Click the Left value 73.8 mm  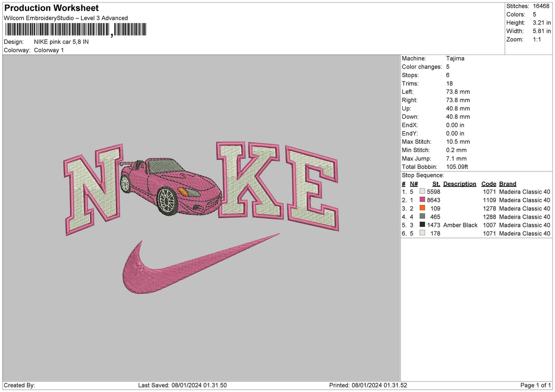pos(458,92)
